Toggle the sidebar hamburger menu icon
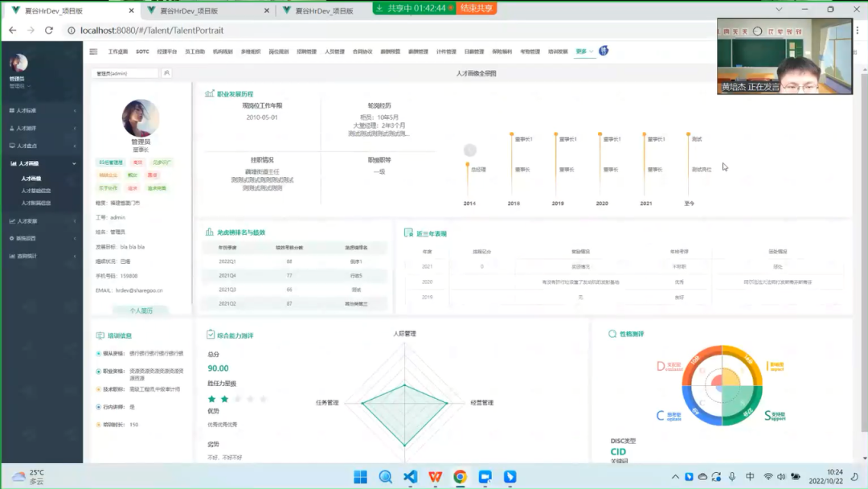 [x=93, y=51]
